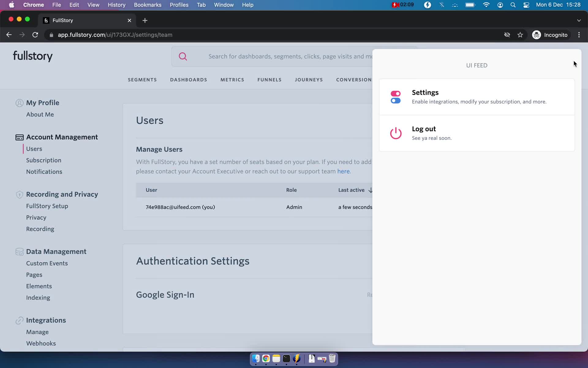Expand the tab search chevron
Viewport: 588px width, 368px height.
[x=579, y=20]
